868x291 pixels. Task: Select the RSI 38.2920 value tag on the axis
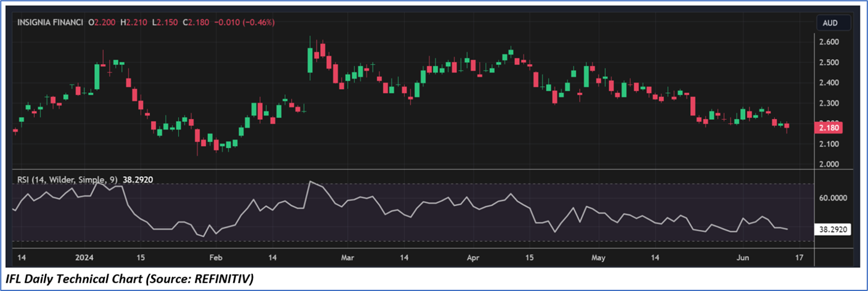tap(834, 229)
